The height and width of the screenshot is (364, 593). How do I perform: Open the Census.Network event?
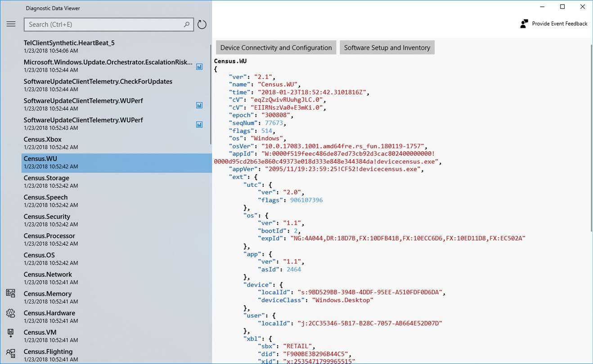[116, 278]
